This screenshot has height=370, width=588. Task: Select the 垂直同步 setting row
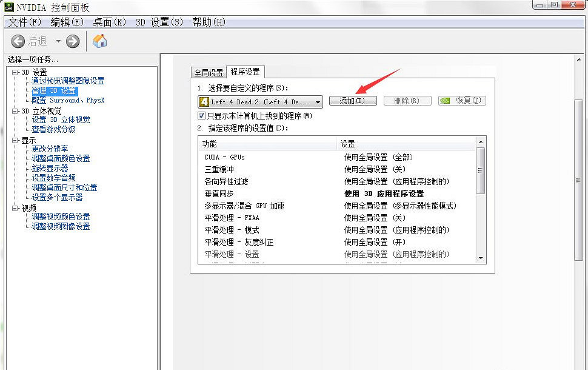273,193
